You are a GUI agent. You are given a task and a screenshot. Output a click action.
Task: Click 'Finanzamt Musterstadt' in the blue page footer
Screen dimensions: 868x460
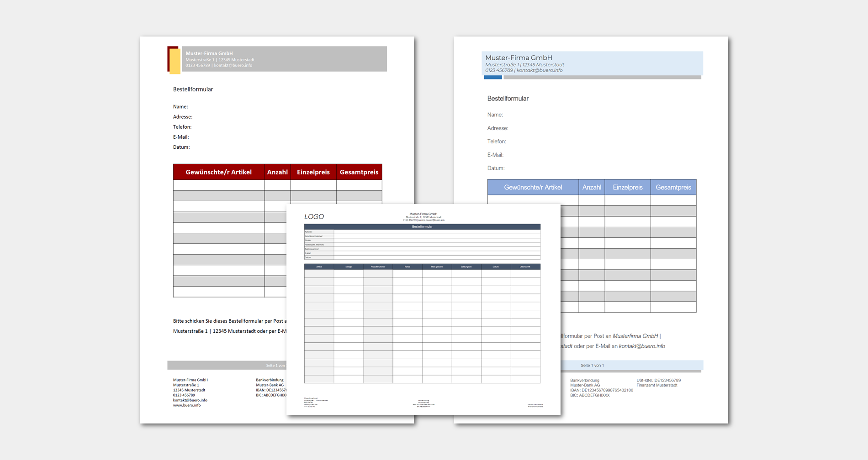tap(657, 385)
